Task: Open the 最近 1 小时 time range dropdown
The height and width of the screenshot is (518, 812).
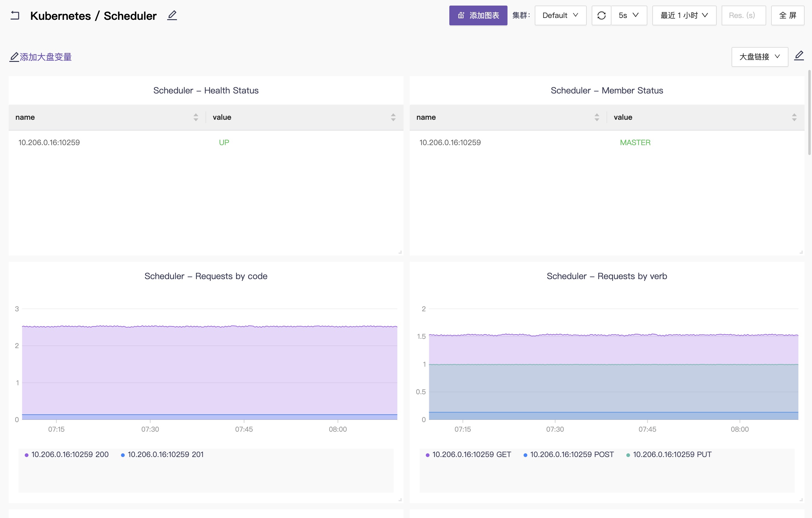Action: [684, 15]
